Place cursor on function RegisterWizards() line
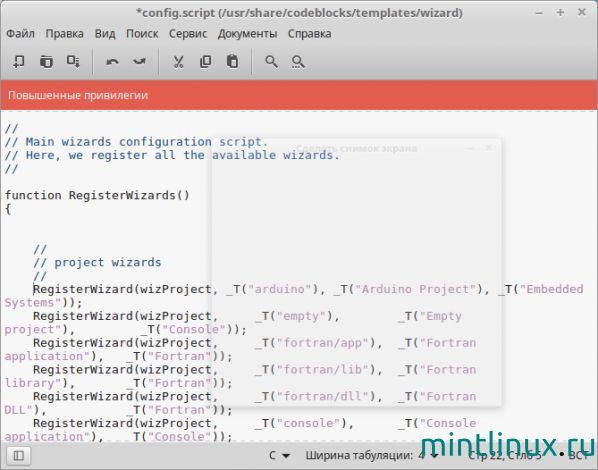This screenshot has width=598, height=470. (97, 195)
